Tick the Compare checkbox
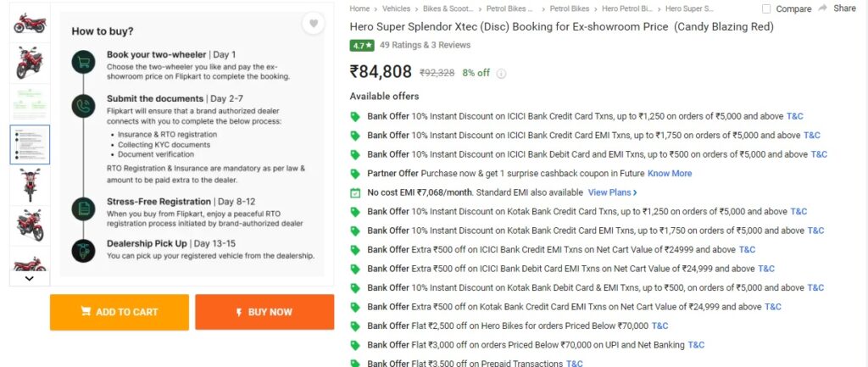The width and height of the screenshot is (868, 367). (x=766, y=8)
